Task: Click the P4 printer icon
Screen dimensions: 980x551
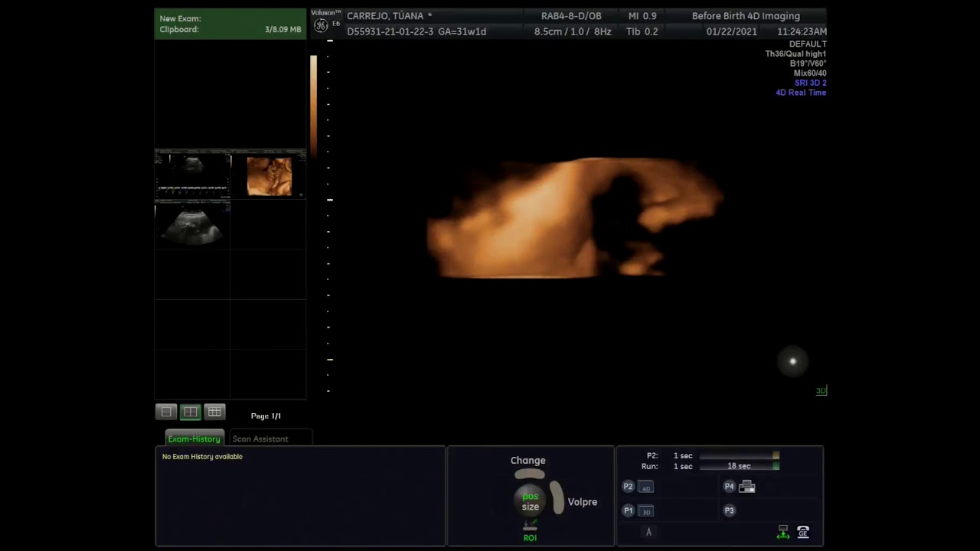Action: pyautogui.click(x=747, y=486)
